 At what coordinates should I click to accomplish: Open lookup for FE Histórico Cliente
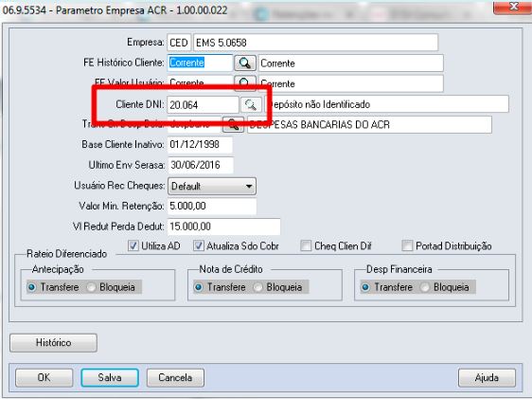244,63
